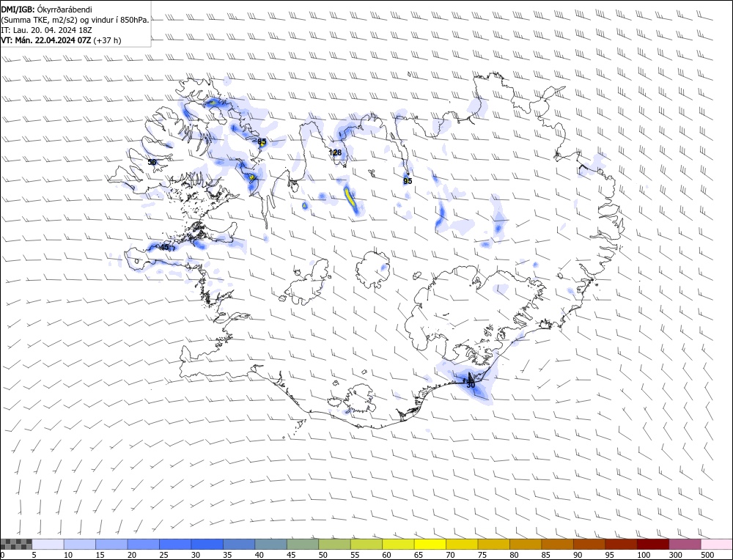Select the '300' tick label on legend
This screenshot has height=560, width=733.
point(676,555)
